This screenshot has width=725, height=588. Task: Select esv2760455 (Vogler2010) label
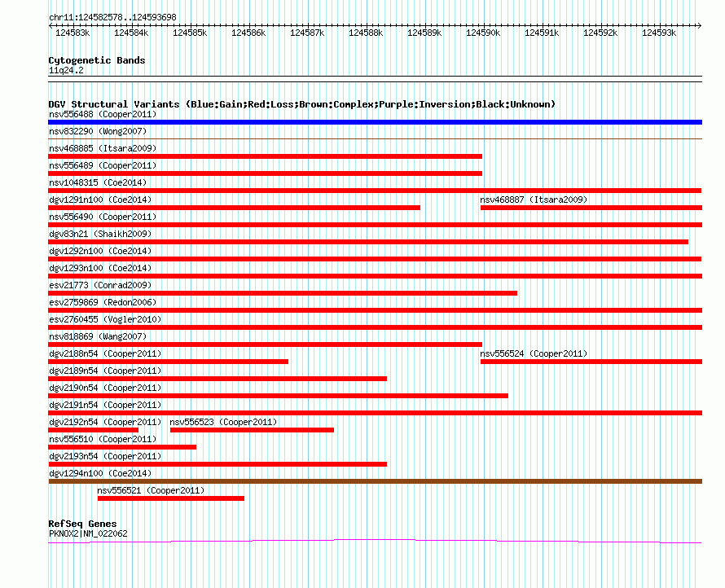105,319
